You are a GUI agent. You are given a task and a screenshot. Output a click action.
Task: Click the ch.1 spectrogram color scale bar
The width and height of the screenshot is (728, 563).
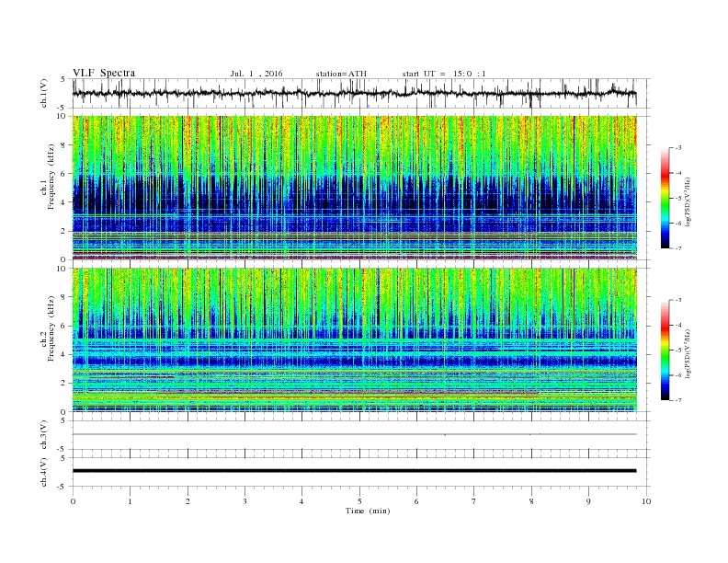click(x=665, y=198)
